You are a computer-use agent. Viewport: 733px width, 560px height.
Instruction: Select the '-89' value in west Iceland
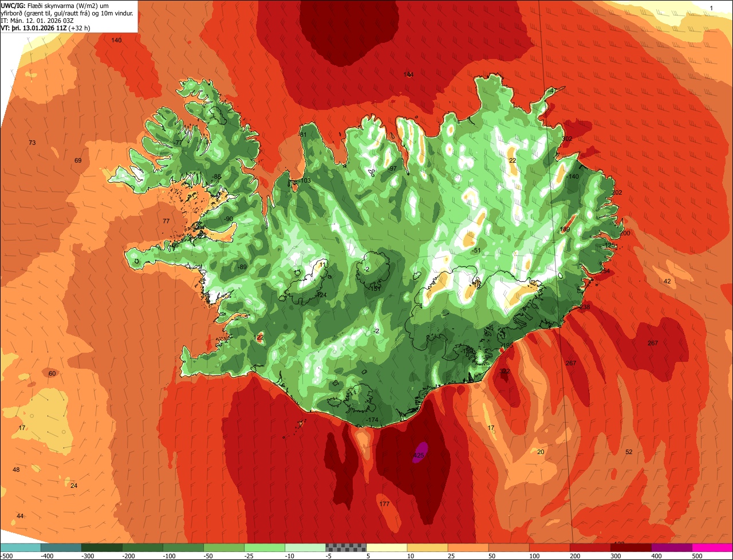tap(242, 267)
